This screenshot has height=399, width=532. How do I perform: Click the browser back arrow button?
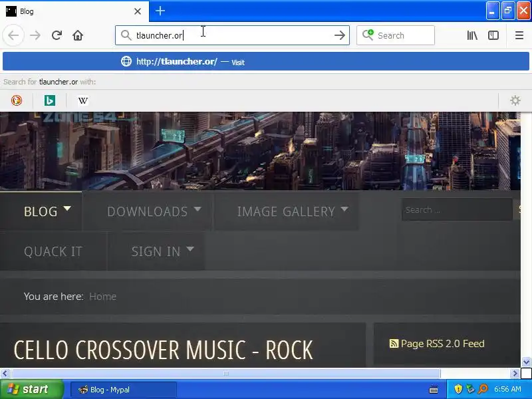click(13, 35)
